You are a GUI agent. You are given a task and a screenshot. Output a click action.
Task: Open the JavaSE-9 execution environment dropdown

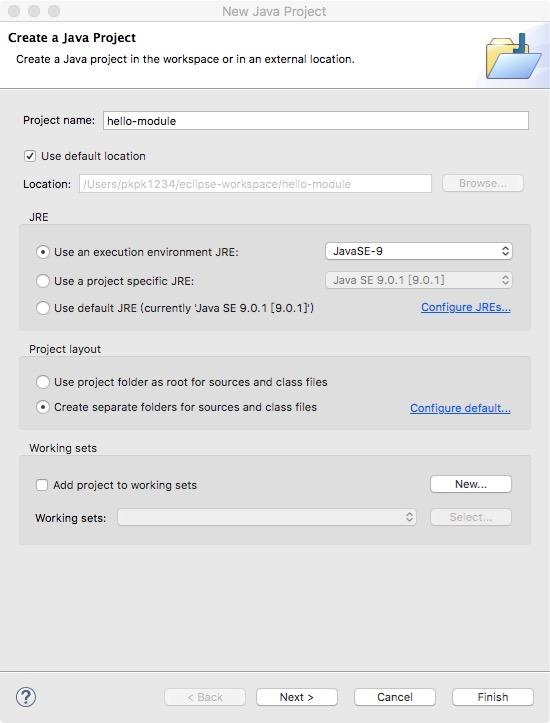419,251
